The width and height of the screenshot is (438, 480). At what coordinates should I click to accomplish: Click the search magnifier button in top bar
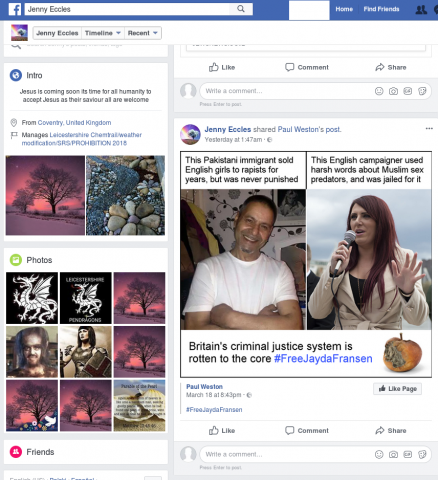pos(241,9)
